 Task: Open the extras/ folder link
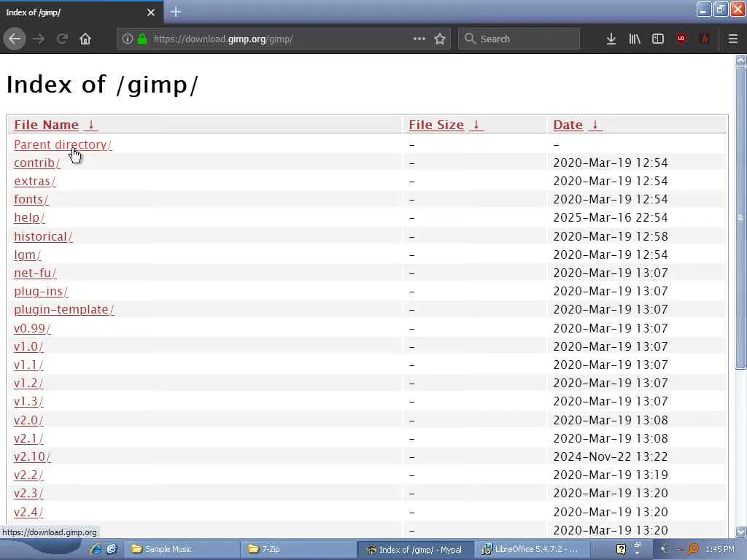click(x=35, y=181)
